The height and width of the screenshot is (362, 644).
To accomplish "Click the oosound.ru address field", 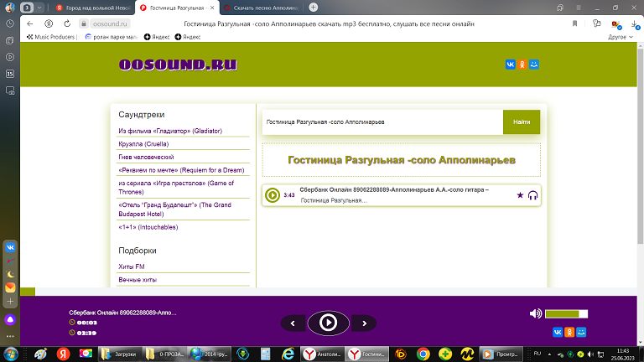I will pos(110,23).
